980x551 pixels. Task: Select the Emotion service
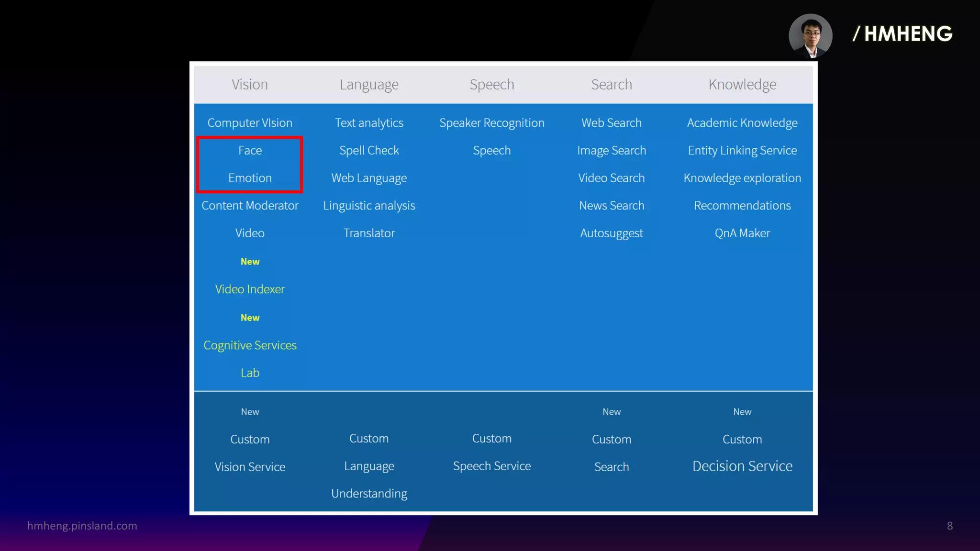[x=250, y=178]
